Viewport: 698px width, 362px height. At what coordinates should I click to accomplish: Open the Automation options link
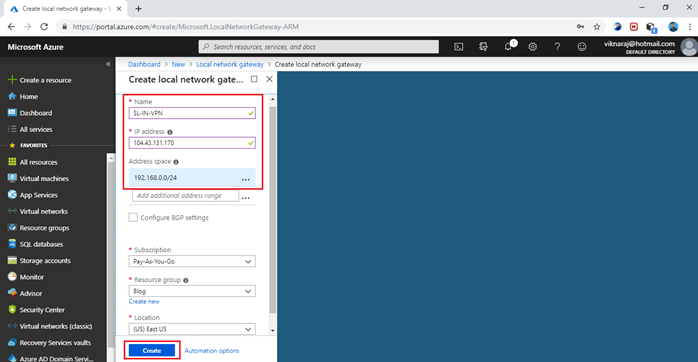[x=212, y=351]
